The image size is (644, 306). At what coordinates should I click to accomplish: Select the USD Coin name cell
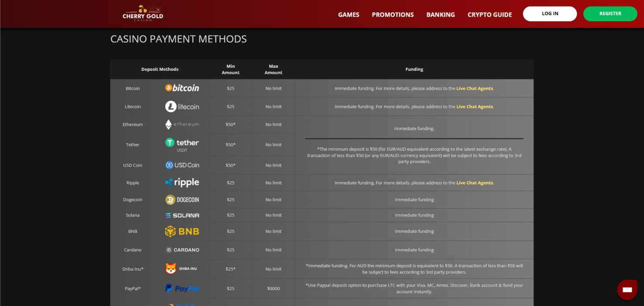click(x=133, y=165)
